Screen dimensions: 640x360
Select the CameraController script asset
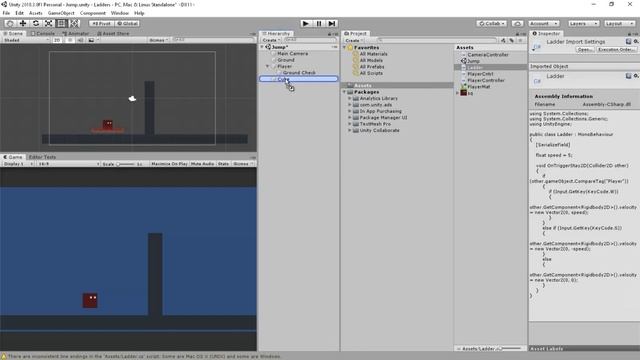[488, 55]
